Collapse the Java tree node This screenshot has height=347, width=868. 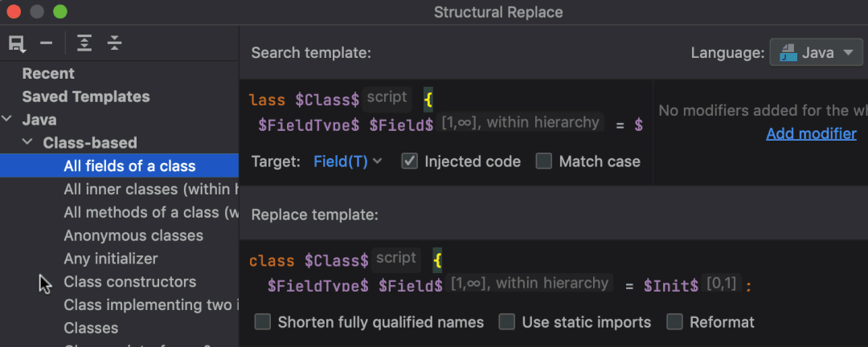[x=7, y=120]
